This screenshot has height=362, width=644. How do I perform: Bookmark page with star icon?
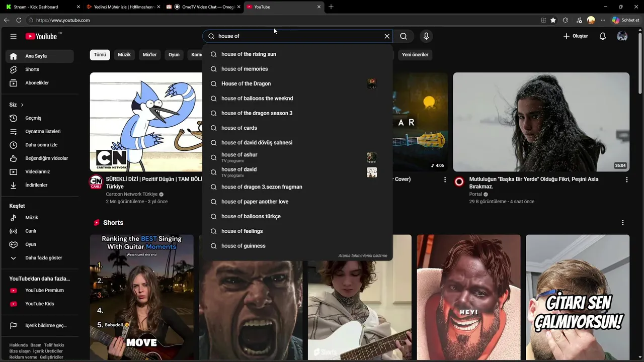[x=553, y=20]
